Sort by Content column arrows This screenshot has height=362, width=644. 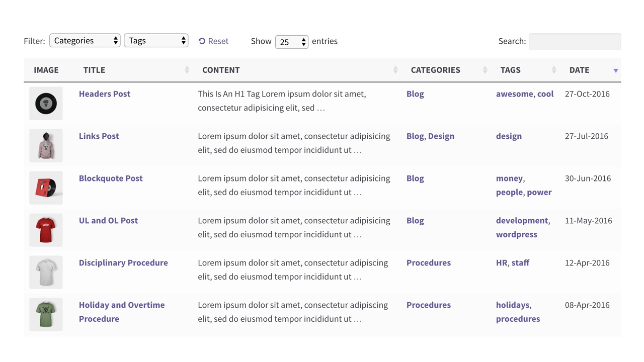[395, 70]
